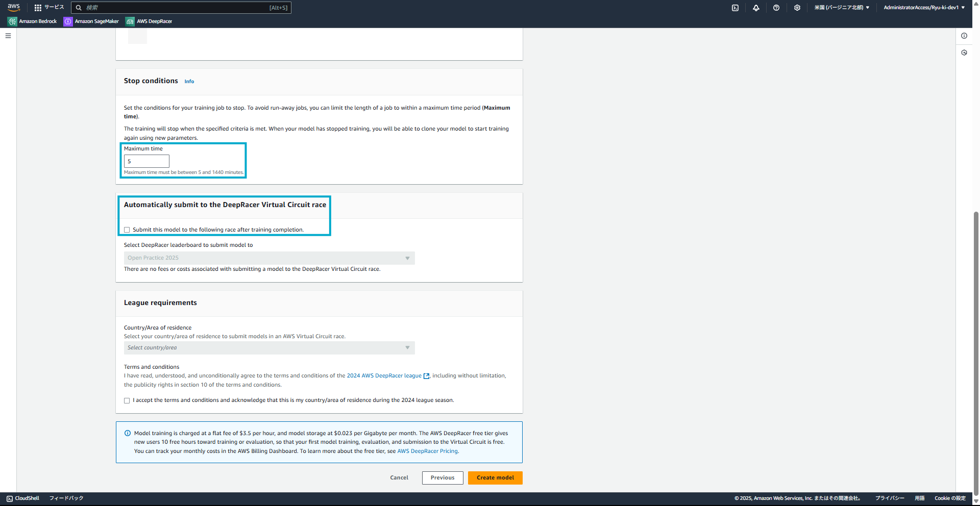Open the region selector dropdown
This screenshot has height=506, width=980.
pyautogui.click(x=842, y=8)
